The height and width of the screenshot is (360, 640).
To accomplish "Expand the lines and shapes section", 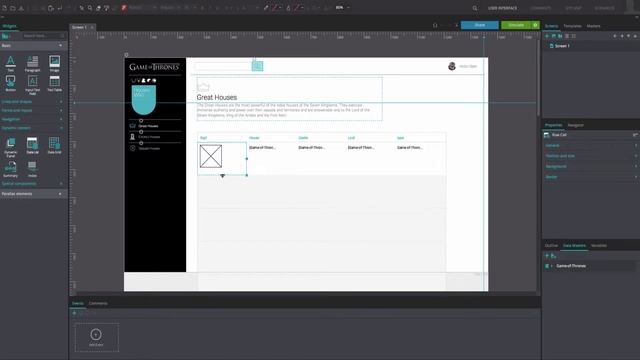I will pyautogui.click(x=61, y=102).
